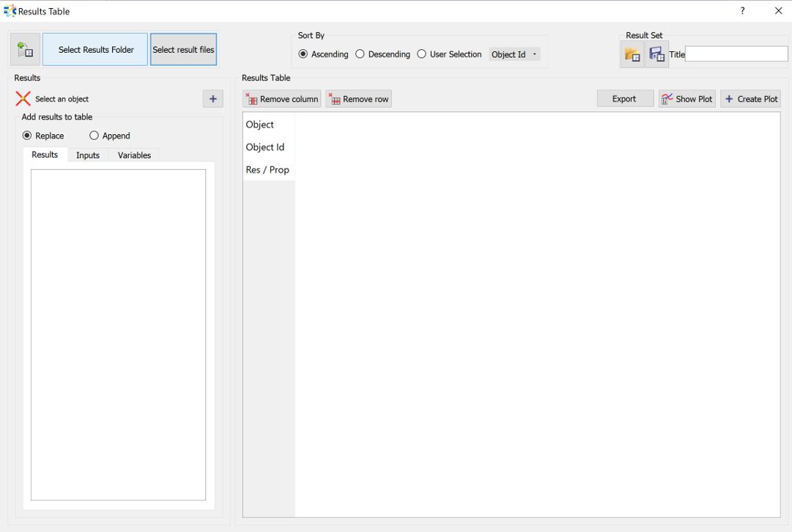Image resolution: width=792 pixels, height=532 pixels.
Task: Open a saved result set via folder icon
Action: pos(632,55)
